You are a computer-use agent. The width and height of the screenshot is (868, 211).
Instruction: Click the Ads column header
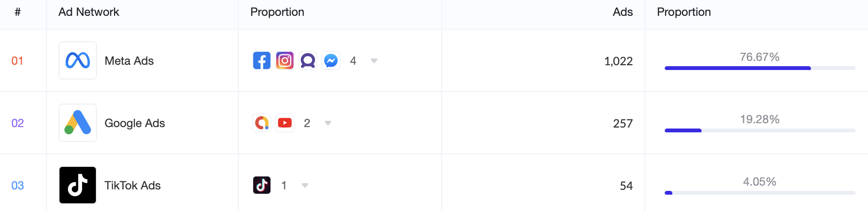tap(622, 12)
